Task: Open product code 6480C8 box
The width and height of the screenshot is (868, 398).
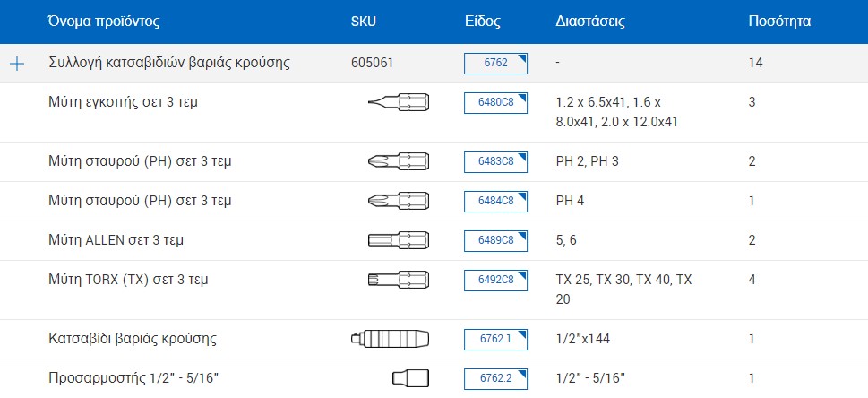Action: click(x=495, y=103)
